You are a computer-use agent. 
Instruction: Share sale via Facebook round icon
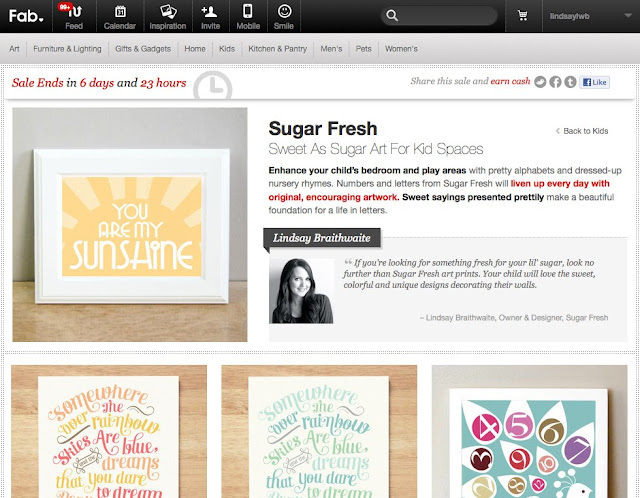click(x=555, y=82)
